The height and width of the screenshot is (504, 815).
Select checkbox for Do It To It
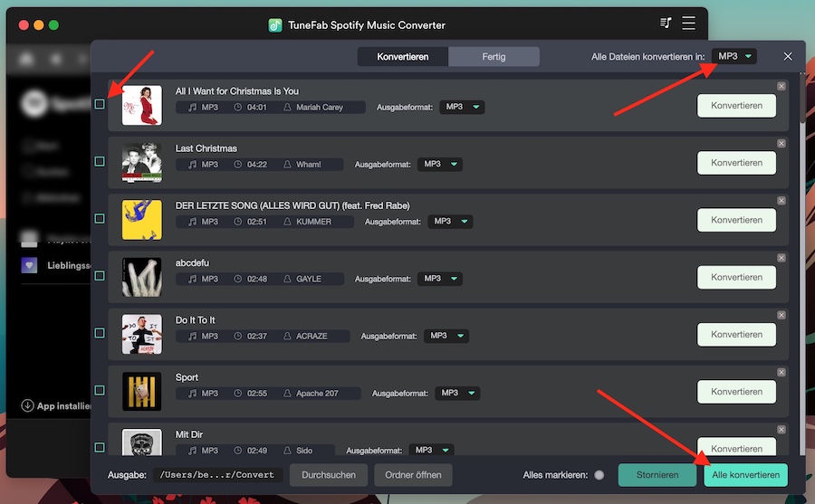click(x=100, y=333)
